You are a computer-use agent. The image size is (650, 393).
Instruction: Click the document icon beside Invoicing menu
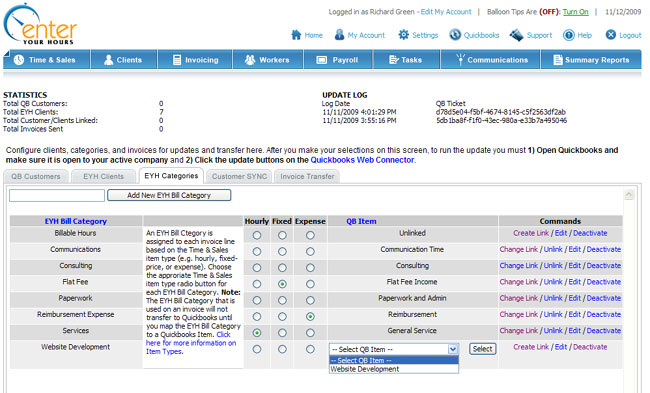tap(177, 60)
